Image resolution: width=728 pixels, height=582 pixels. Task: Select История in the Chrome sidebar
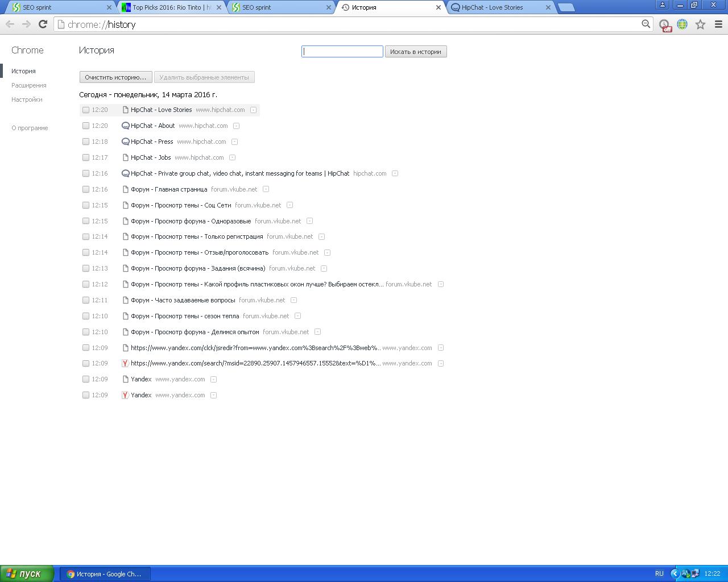point(23,71)
